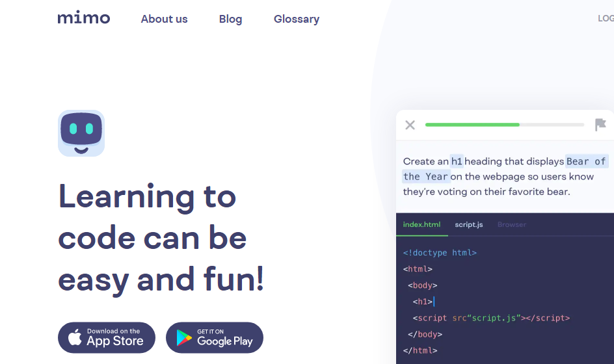Click the opening <html> tag line

(x=418, y=269)
